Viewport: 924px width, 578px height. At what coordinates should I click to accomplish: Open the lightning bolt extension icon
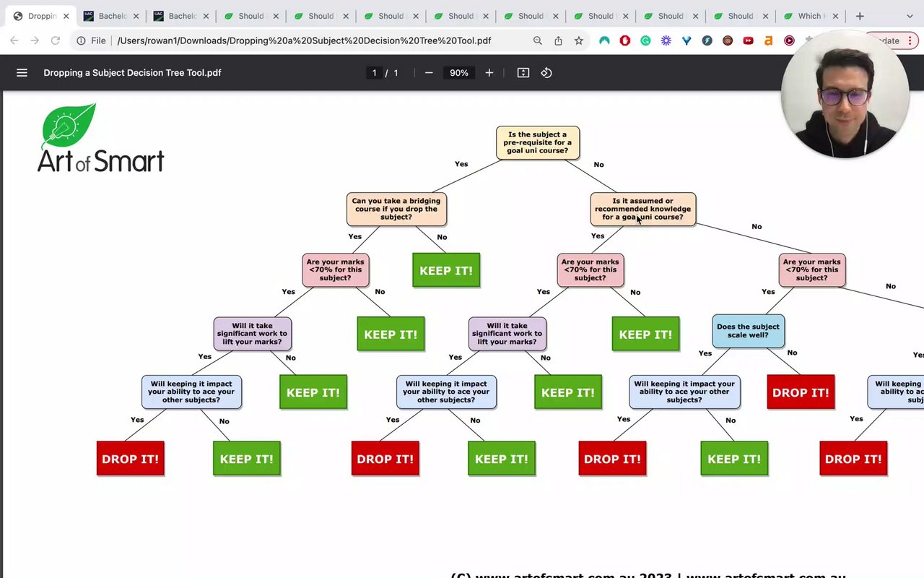tap(707, 40)
